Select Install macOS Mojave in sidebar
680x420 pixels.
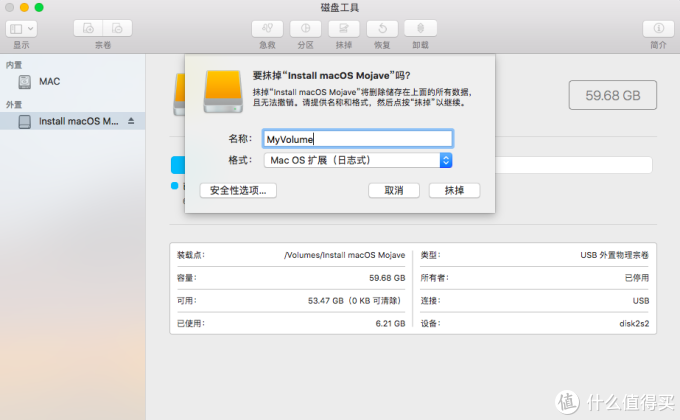tap(72, 121)
